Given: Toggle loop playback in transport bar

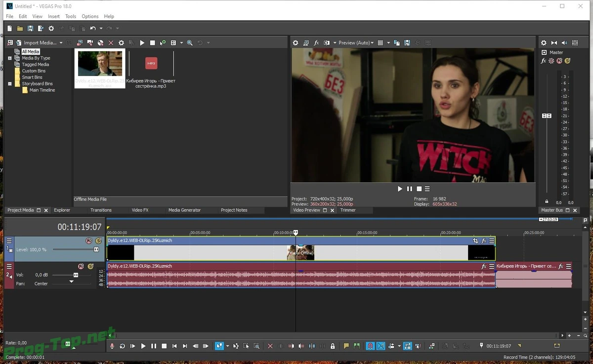Looking at the screenshot, I should pyautogui.click(x=123, y=346).
